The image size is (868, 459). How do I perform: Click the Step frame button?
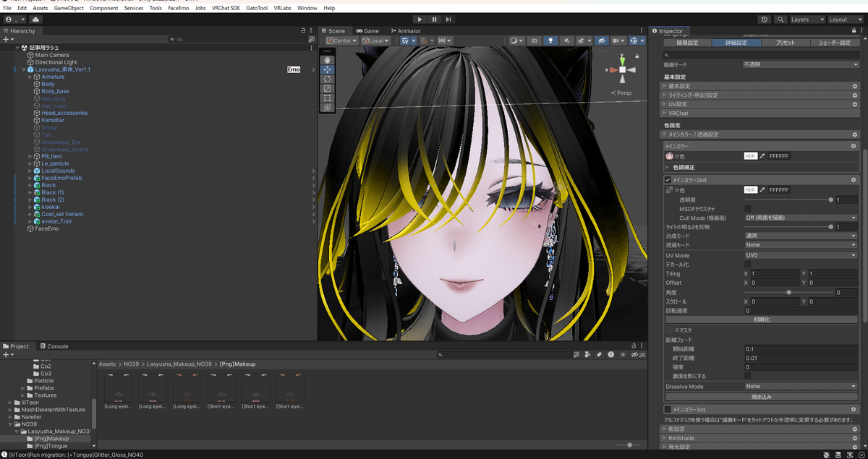(448, 20)
